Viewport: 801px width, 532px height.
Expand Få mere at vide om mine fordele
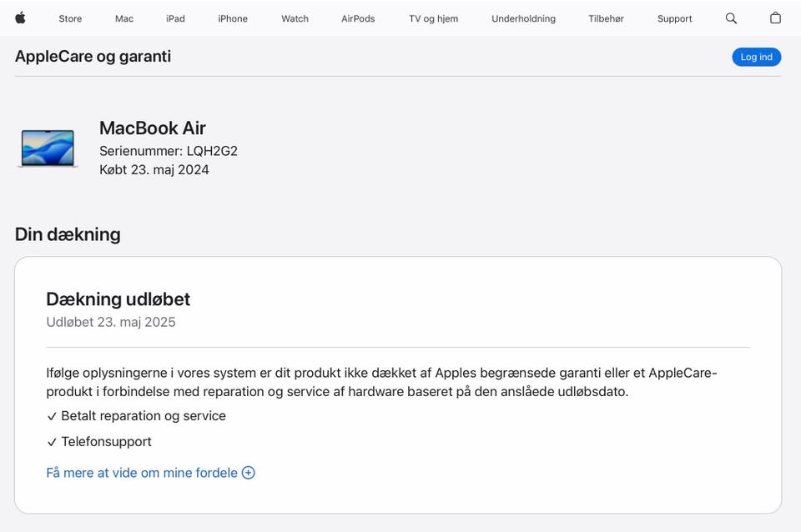(x=142, y=473)
